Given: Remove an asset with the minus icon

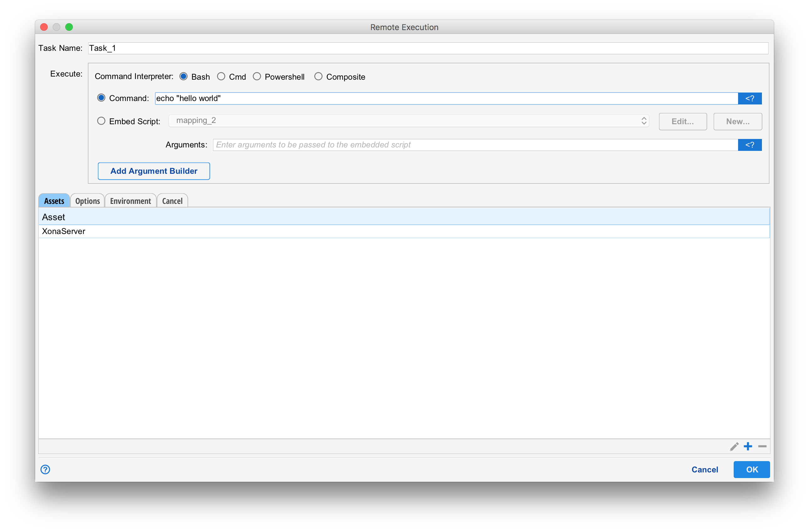Looking at the screenshot, I should (x=762, y=446).
